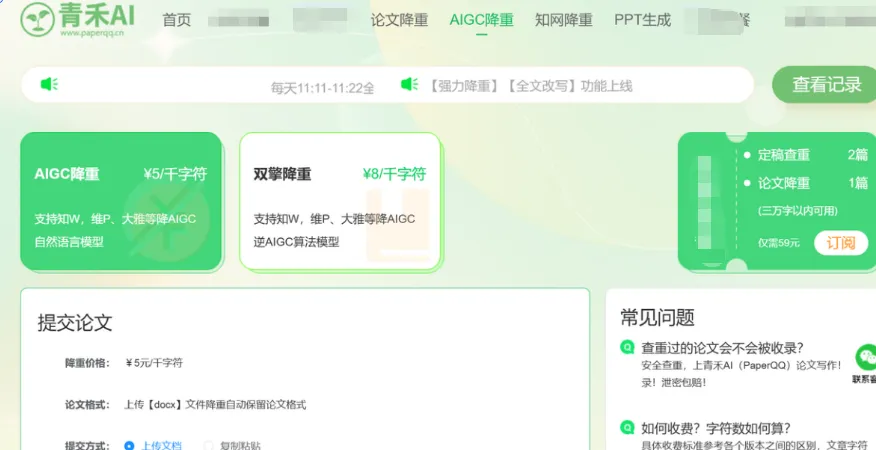The height and width of the screenshot is (450, 876).
Task: Click the (三万字以内可用) note on coupon
Action: click(x=798, y=211)
